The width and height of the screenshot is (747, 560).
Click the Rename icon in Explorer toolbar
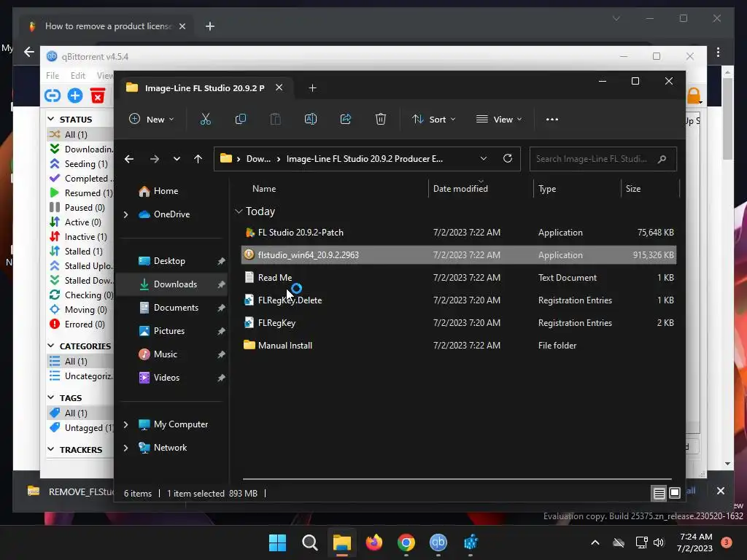(x=311, y=119)
